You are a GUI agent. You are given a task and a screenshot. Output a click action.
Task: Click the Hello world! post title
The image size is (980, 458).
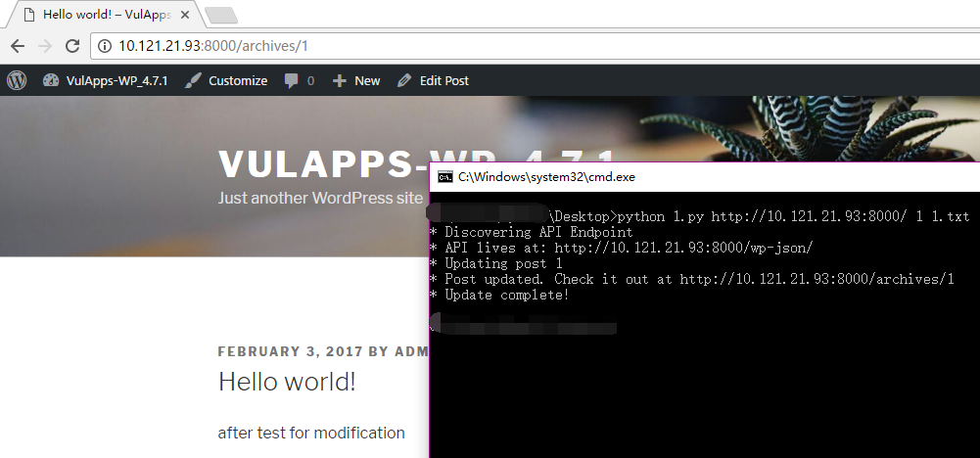(x=287, y=381)
